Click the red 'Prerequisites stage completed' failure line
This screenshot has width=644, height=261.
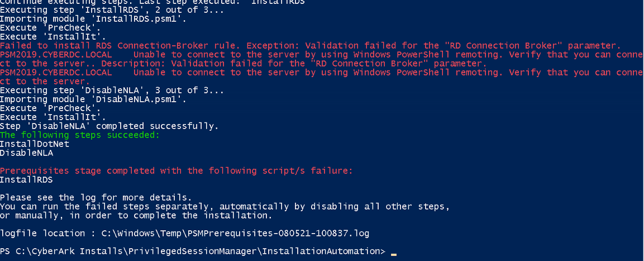pos(176,170)
